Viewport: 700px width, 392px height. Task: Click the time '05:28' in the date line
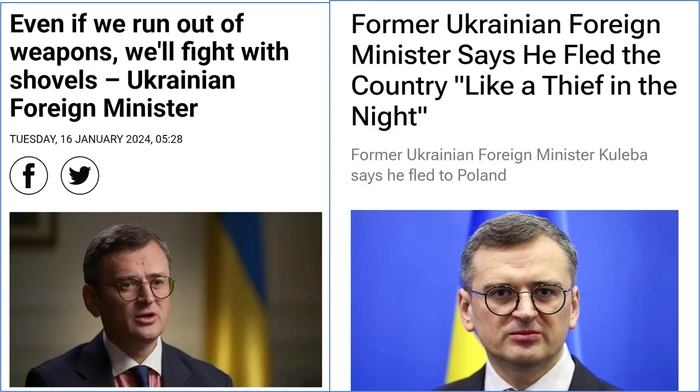click(x=169, y=139)
